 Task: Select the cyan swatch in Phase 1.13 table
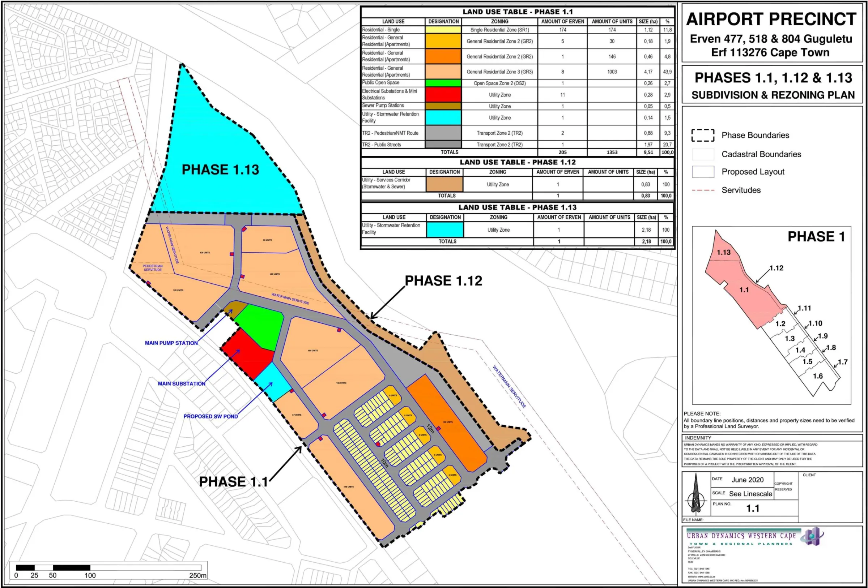(445, 229)
